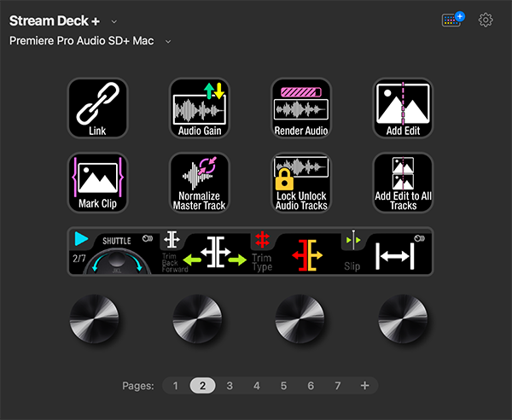Select the Lock Unlock Audio Tracks key
Image resolution: width=512 pixels, height=420 pixels.
tap(301, 183)
